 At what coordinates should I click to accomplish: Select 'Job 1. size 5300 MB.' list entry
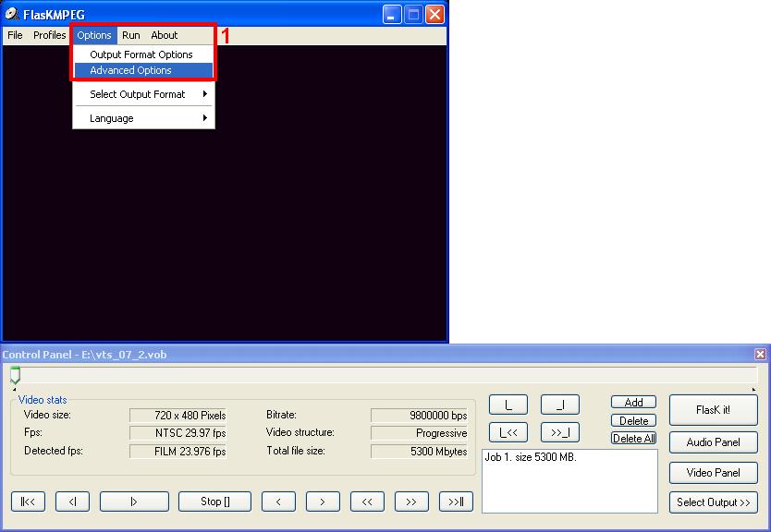pyautogui.click(x=531, y=457)
